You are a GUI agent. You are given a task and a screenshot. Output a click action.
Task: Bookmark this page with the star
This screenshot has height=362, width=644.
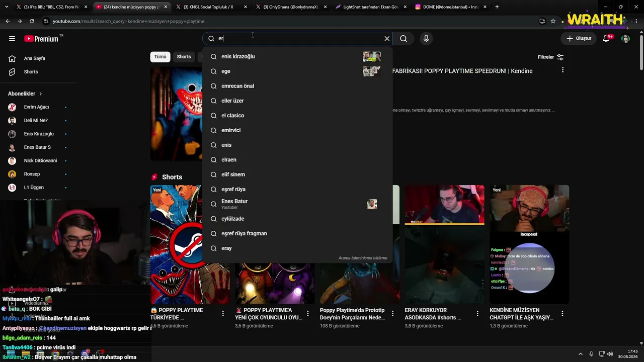click(x=553, y=21)
